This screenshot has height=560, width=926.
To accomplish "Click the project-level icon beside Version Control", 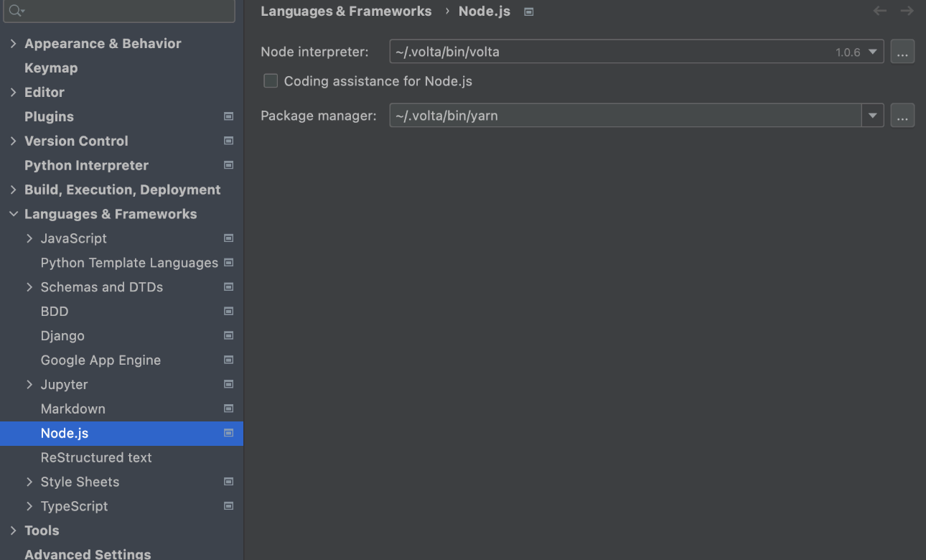I will tap(228, 141).
